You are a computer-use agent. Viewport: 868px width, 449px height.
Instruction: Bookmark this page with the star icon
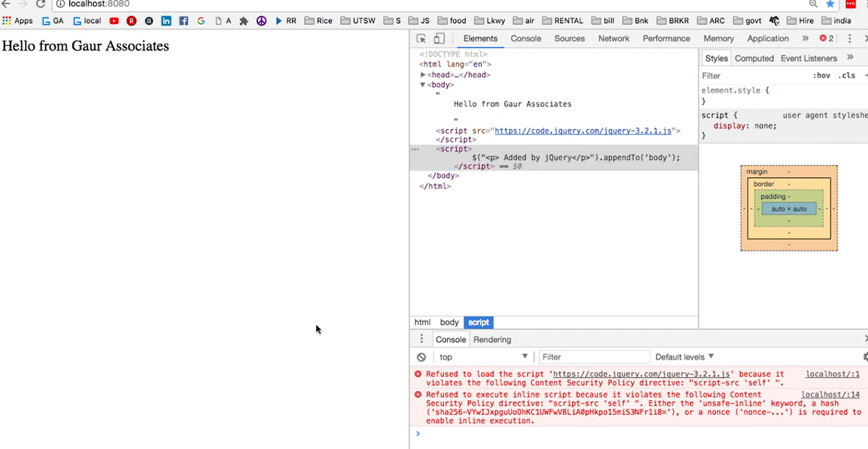click(830, 4)
